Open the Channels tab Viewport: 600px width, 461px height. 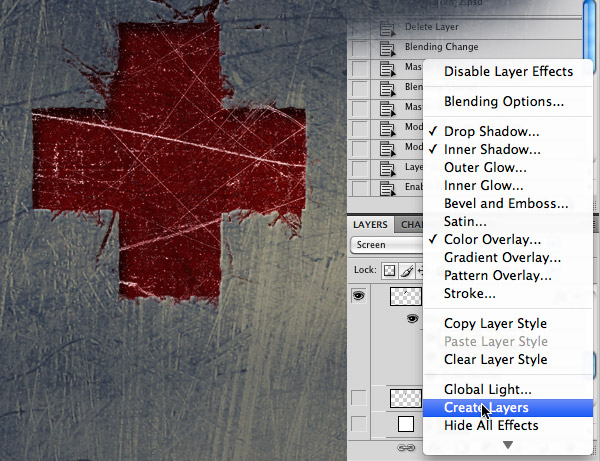click(x=410, y=225)
